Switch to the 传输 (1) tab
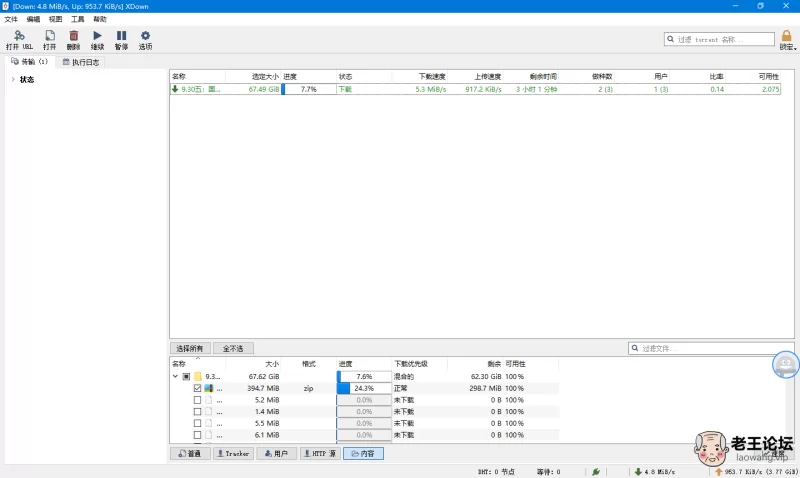 [x=30, y=62]
